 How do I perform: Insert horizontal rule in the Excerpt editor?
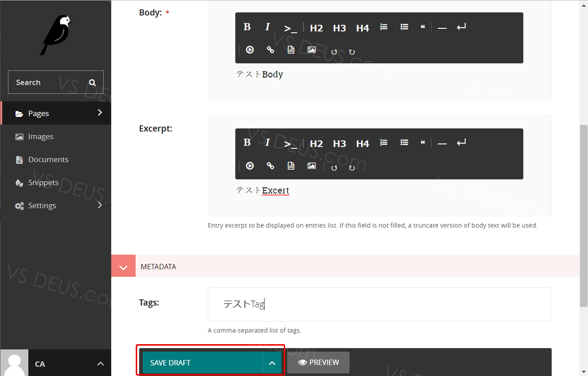coord(442,143)
